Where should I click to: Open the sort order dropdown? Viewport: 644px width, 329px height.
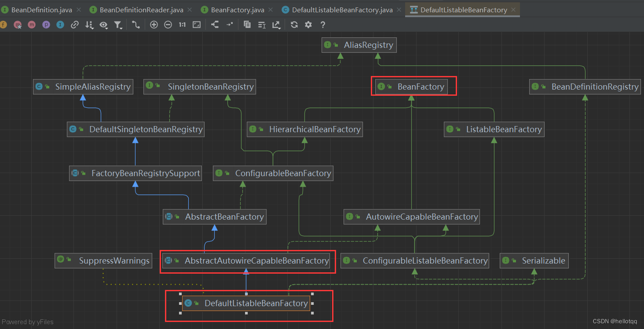point(89,25)
